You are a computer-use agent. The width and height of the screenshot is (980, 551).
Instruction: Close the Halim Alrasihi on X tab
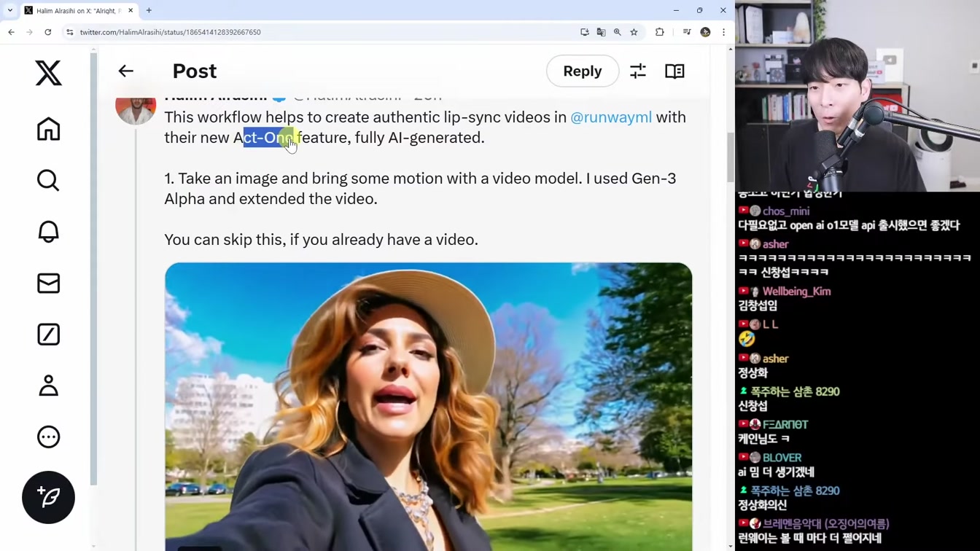coord(131,10)
